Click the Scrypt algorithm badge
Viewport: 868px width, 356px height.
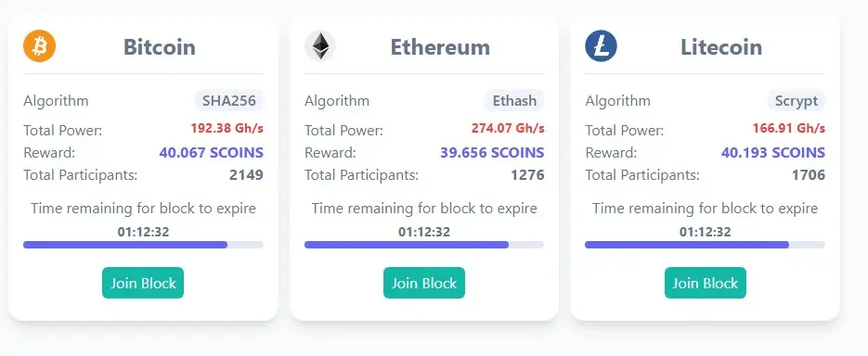point(797,101)
